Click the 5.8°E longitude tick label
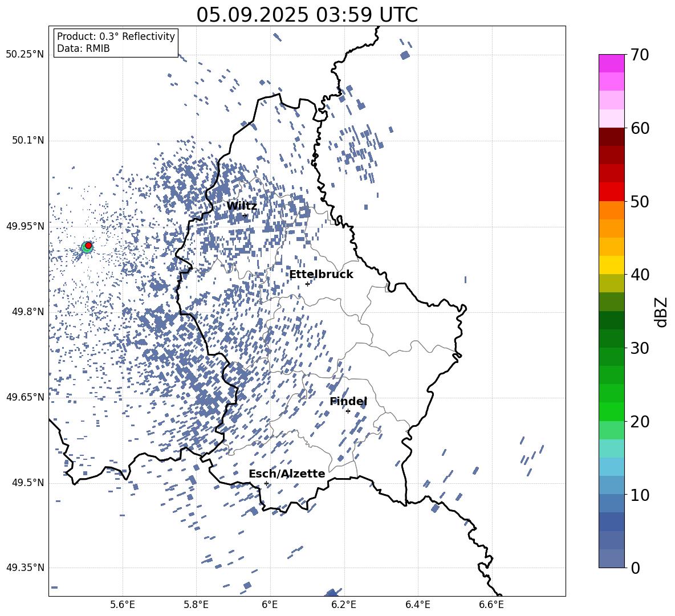Screen dimensions: 675x616 pyautogui.click(x=196, y=605)
